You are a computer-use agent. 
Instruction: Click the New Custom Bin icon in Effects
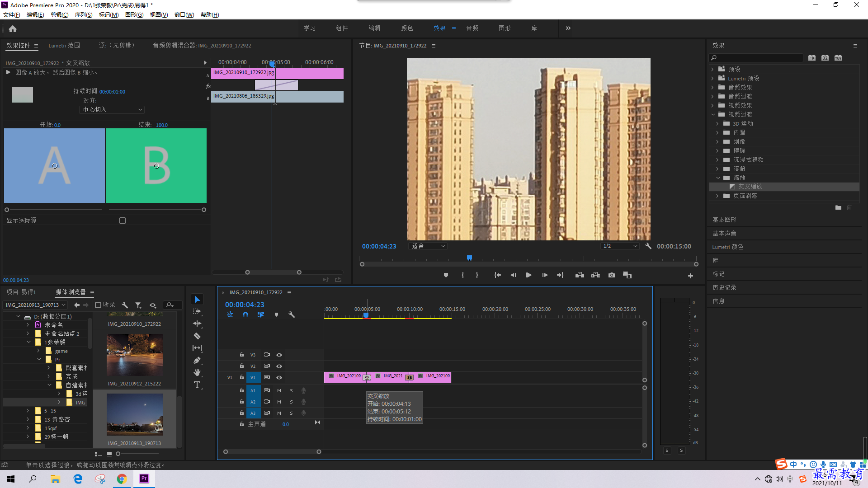tap(838, 207)
